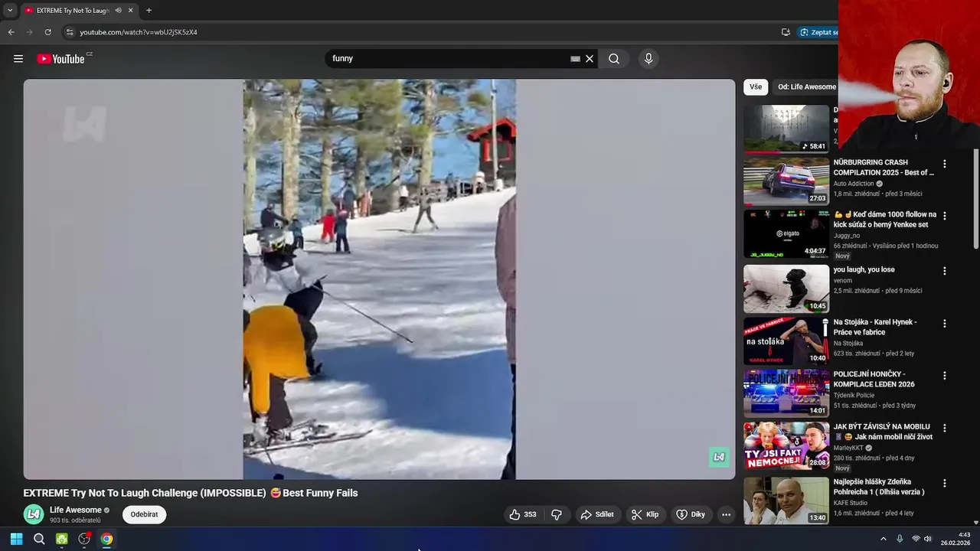The width and height of the screenshot is (980, 551).
Task: Open Windows taskbar search
Action: (39, 539)
